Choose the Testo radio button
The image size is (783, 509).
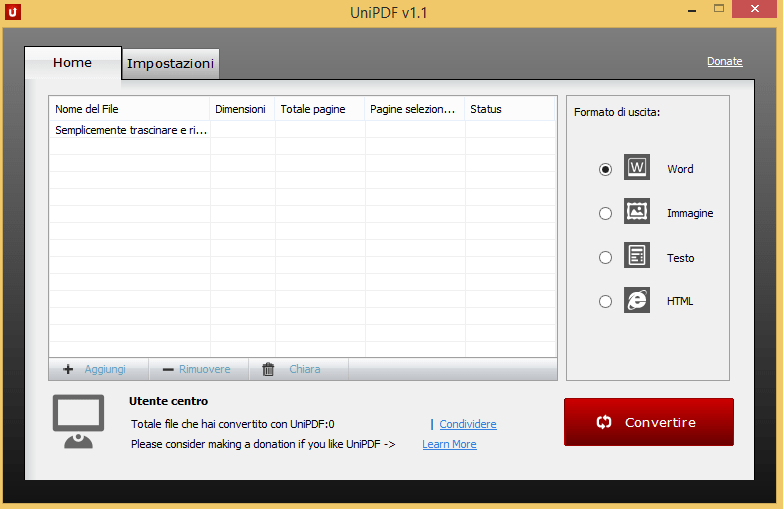[605, 257]
